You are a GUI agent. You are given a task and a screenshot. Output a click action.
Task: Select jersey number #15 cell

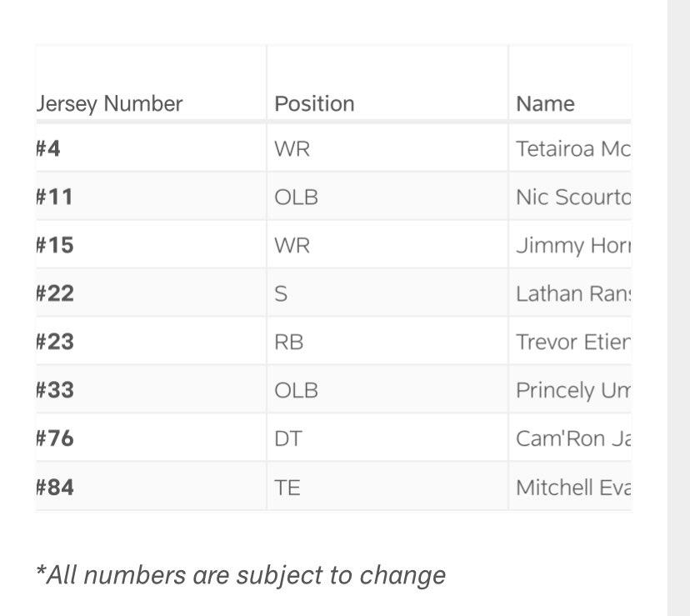151,245
